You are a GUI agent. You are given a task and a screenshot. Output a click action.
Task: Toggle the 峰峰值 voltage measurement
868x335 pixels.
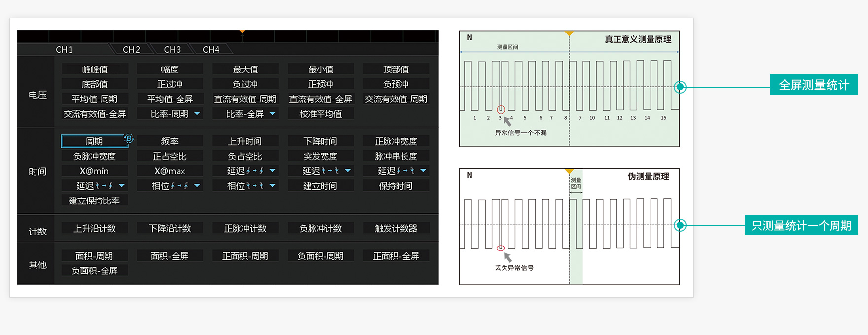[95, 69]
